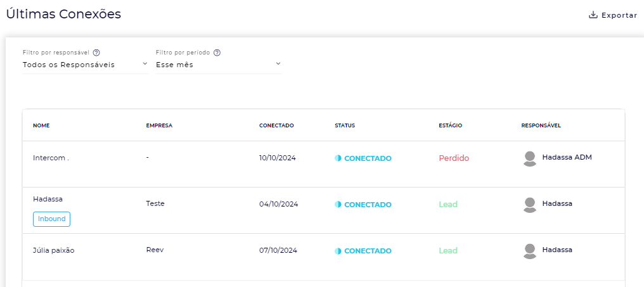Screen dimensions: 644x287
Task: Open the Intercom contact name
Action: point(51,158)
